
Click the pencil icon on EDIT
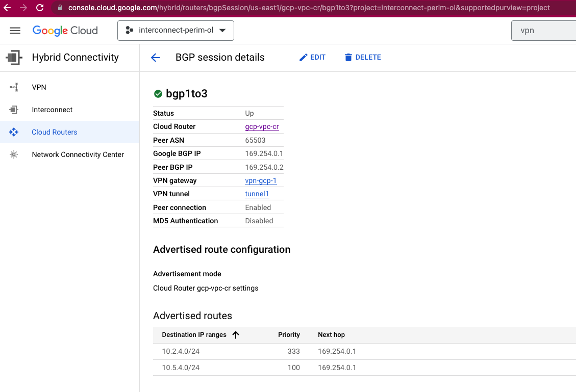point(303,57)
